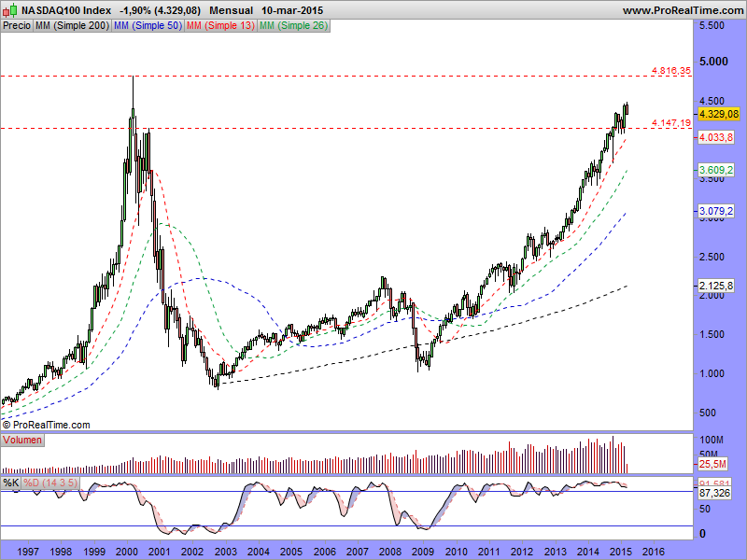Click the 25,5M volume value tag
The height and width of the screenshot is (560, 747).
(712, 464)
